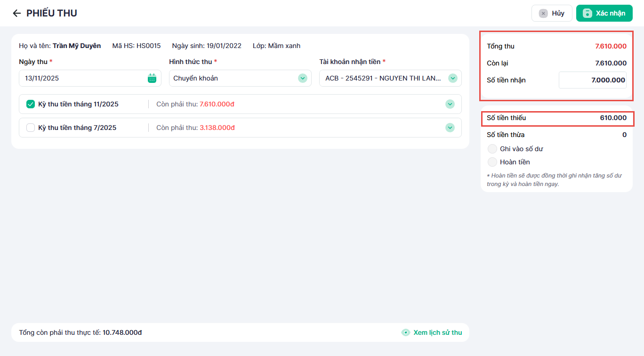644x356 pixels.
Task: Click the ACB account selection text
Action: 382,78
